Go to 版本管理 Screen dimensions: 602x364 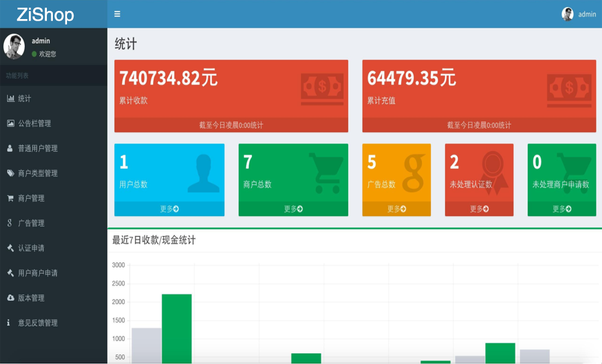point(53,298)
